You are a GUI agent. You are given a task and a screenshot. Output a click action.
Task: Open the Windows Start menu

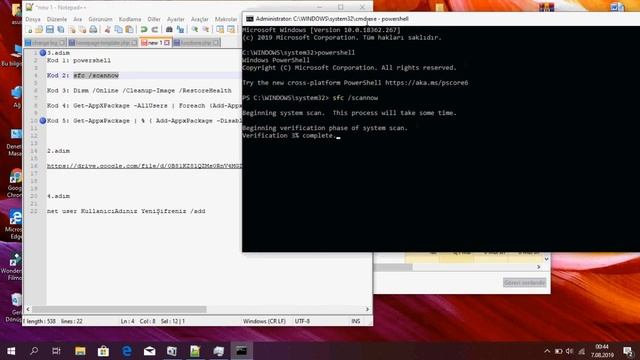coord(11,351)
